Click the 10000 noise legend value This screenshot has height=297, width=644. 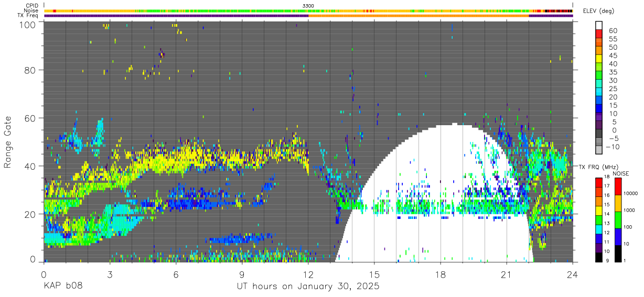[x=631, y=194]
